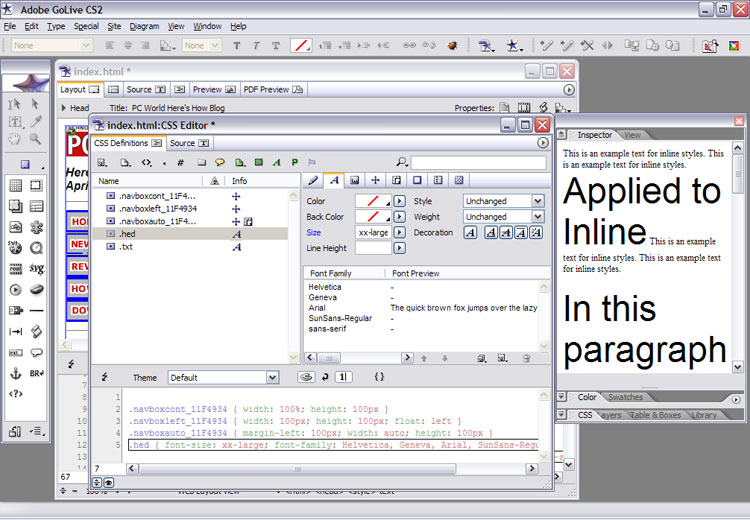The height and width of the screenshot is (520, 750).
Task: Click the Eyedropper tool
Action: point(36,121)
